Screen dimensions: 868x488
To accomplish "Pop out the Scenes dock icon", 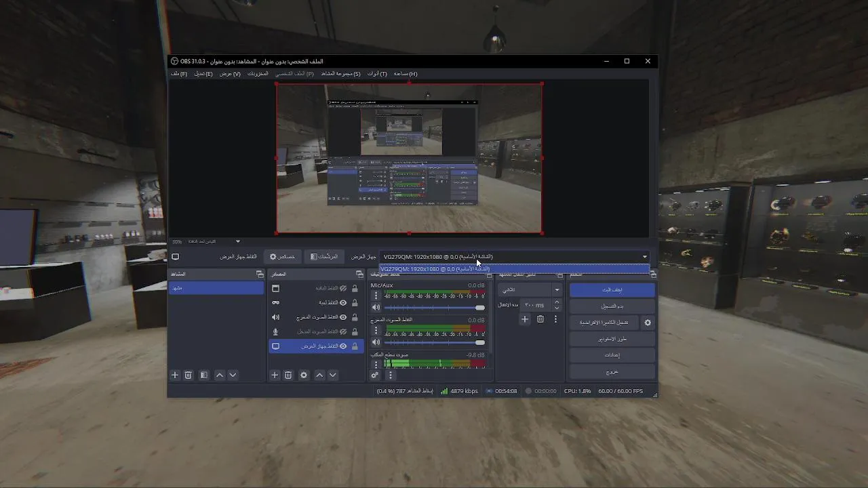I will (x=260, y=274).
